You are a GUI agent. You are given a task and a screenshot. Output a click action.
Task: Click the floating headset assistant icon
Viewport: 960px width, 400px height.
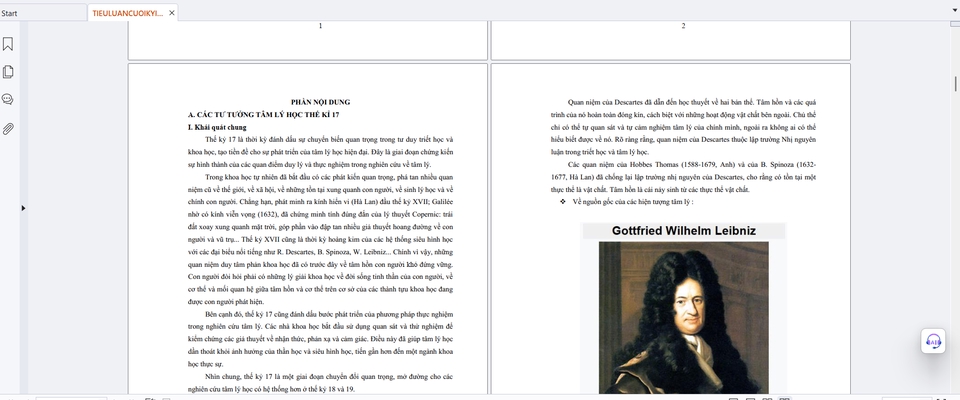pyautogui.click(x=933, y=341)
